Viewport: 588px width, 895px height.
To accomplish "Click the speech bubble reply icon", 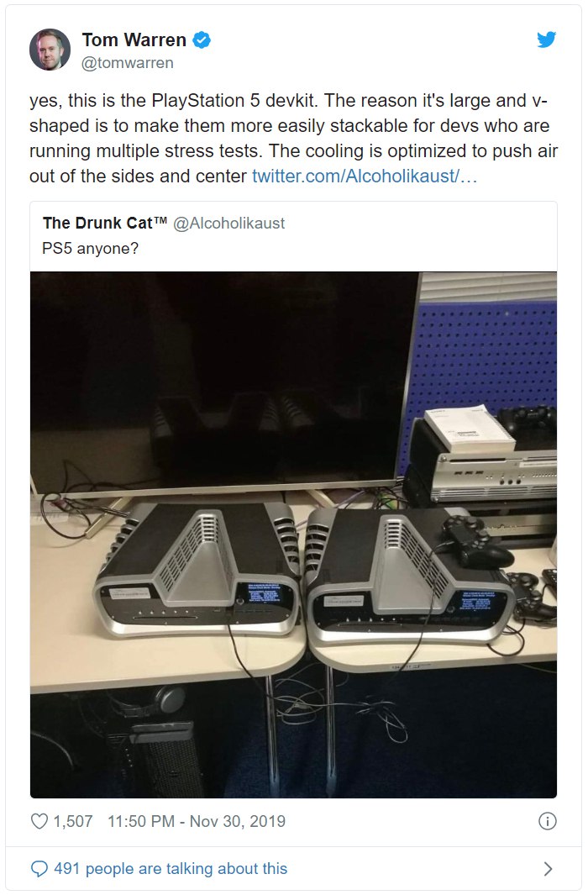I will 39,869.
